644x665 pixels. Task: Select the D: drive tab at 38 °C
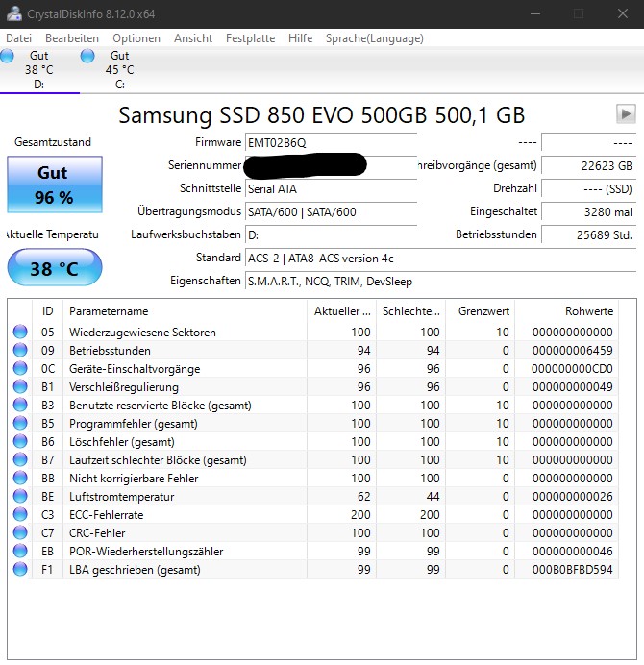click(x=39, y=69)
